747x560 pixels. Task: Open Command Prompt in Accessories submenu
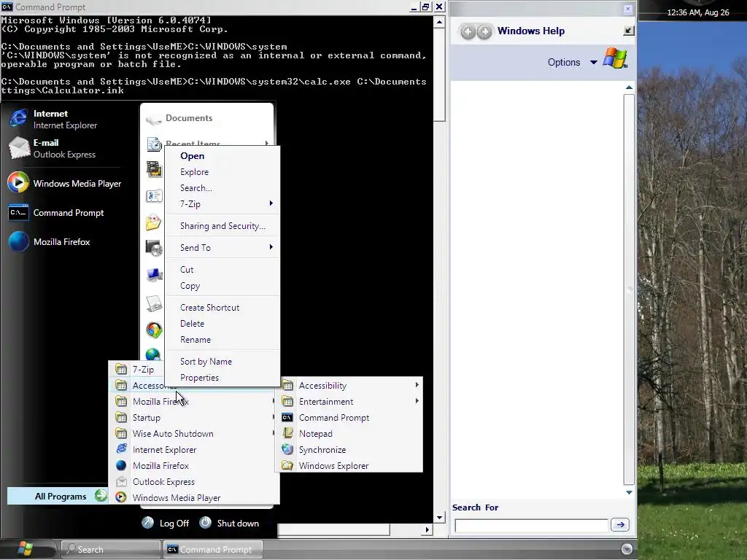pyautogui.click(x=350, y=418)
